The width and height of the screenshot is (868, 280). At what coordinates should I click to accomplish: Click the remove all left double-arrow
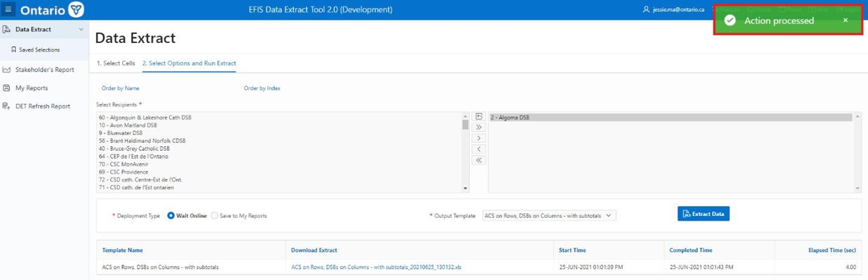pyautogui.click(x=479, y=160)
